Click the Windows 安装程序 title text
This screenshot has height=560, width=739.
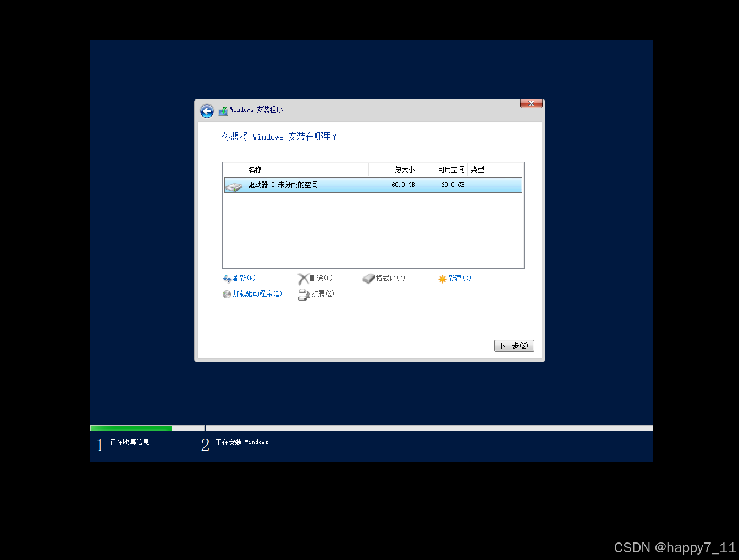click(x=257, y=110)
